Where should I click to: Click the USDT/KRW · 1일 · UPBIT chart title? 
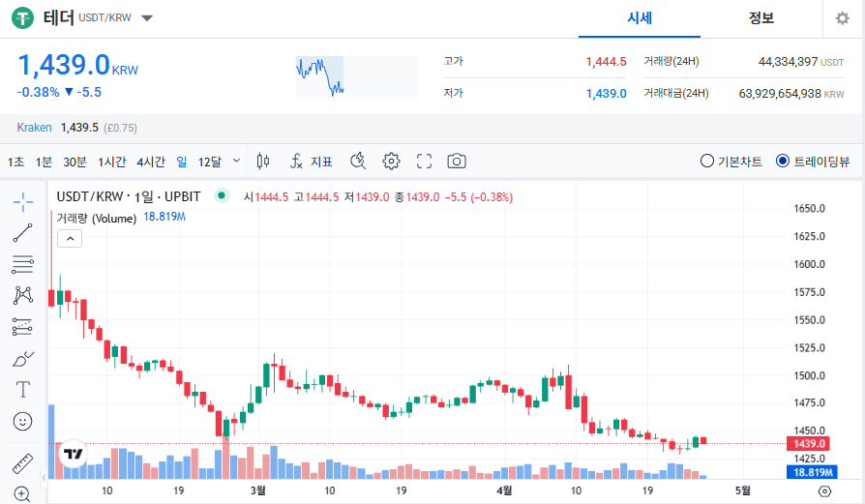[129, 196]
